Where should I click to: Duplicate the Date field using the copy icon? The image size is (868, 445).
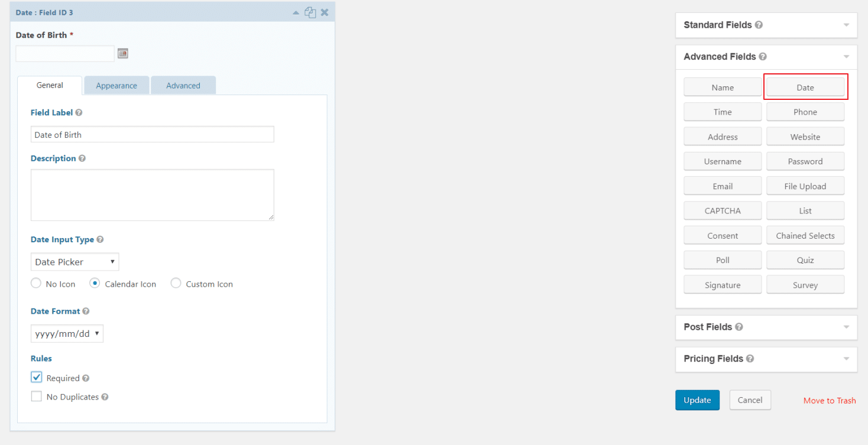310,12
